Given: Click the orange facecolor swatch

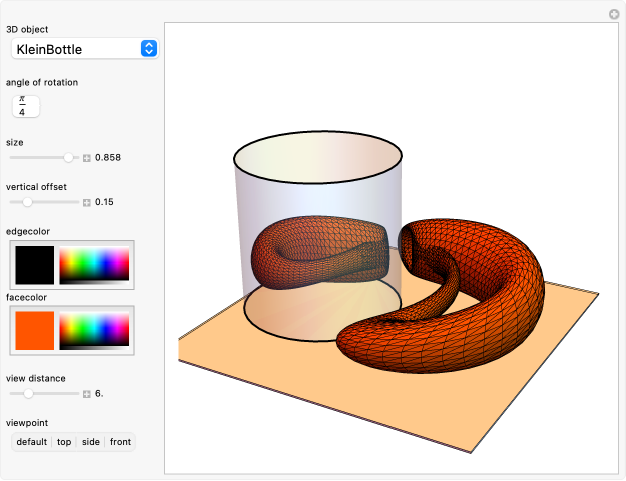Looking at the screenshot, I should (35, 331).
